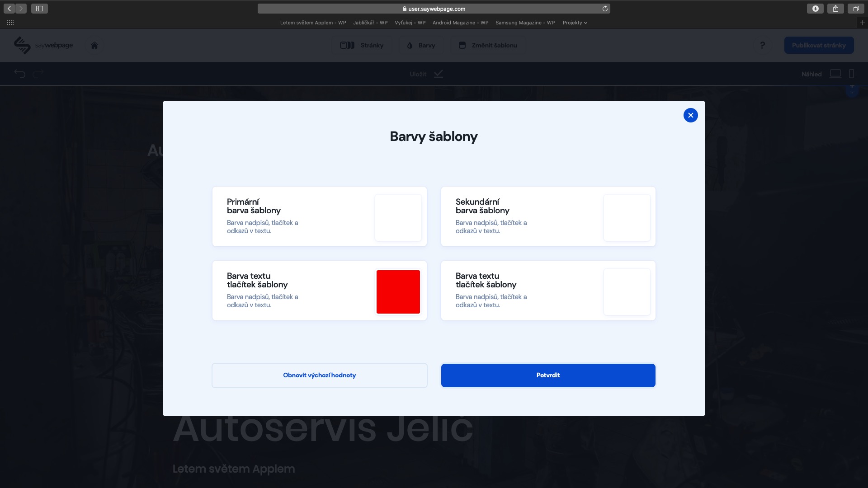Open favorites grid icon
This screenshot has width=868, height=488.
tap(10, 23)
